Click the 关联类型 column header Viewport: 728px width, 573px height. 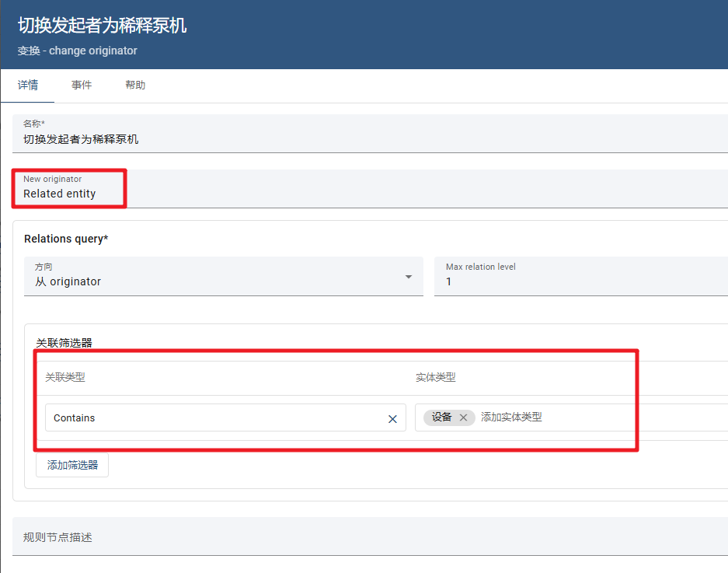click(x=65, y=377)
